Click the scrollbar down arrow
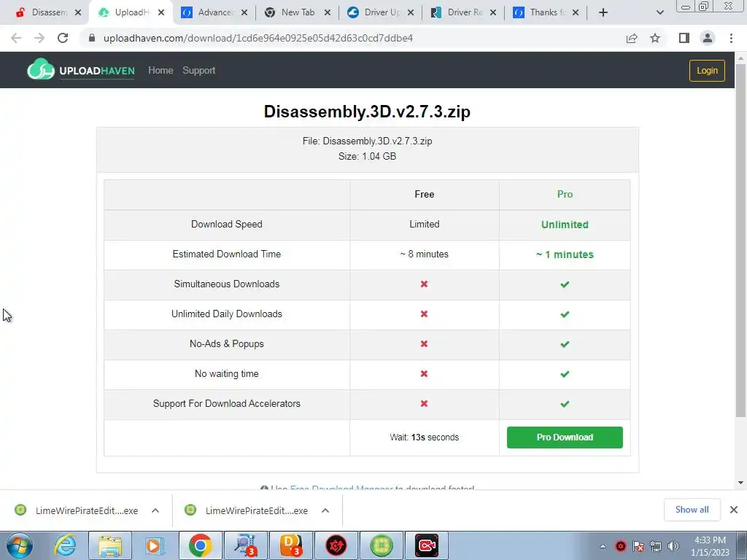This screenshot has height=560, width=747. pos(740,483)
